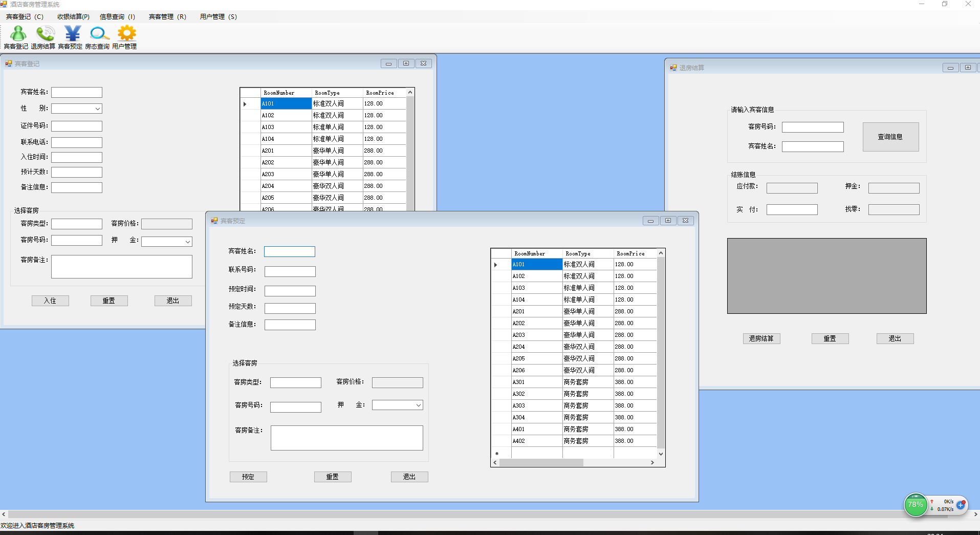This screenshot has height=535, width=980.
Task: Click the 宾客预定 window title icon
Action: (x=214, y=221)
